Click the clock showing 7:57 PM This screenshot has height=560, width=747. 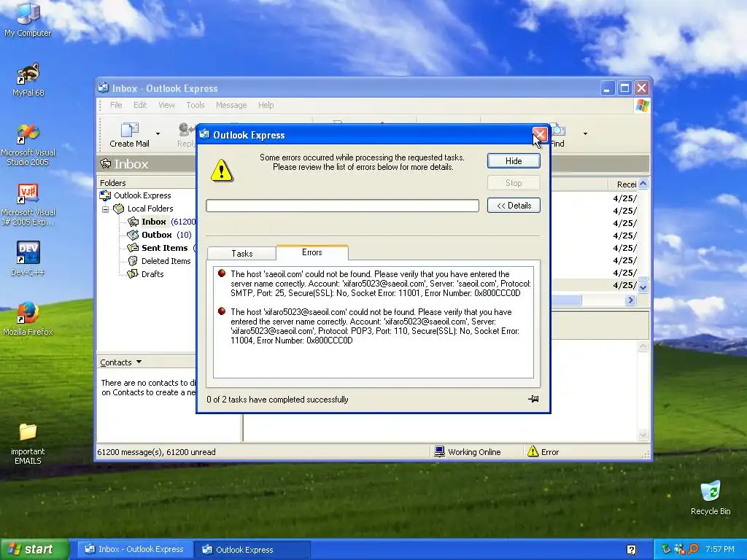tap(719, 550)
